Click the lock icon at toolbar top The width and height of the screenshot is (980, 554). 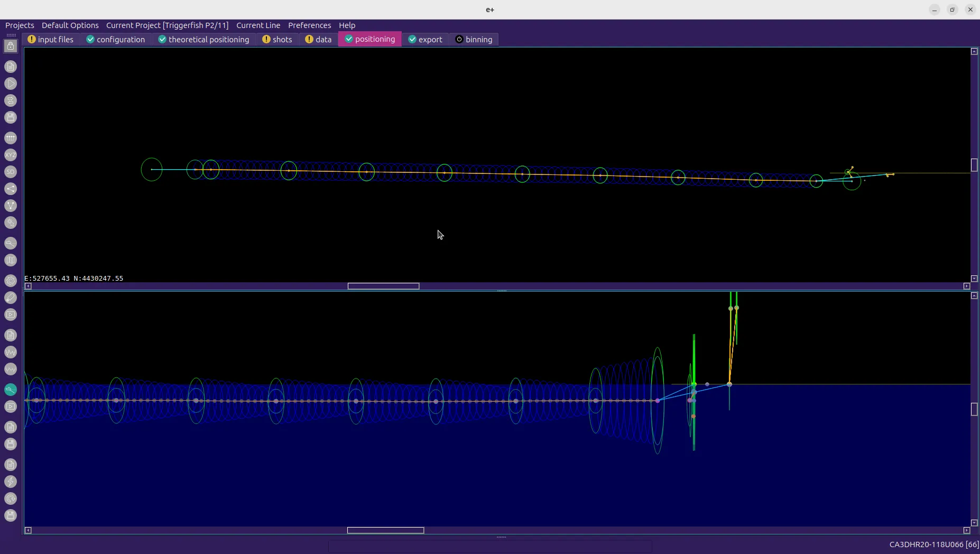(x=11, y=47)
